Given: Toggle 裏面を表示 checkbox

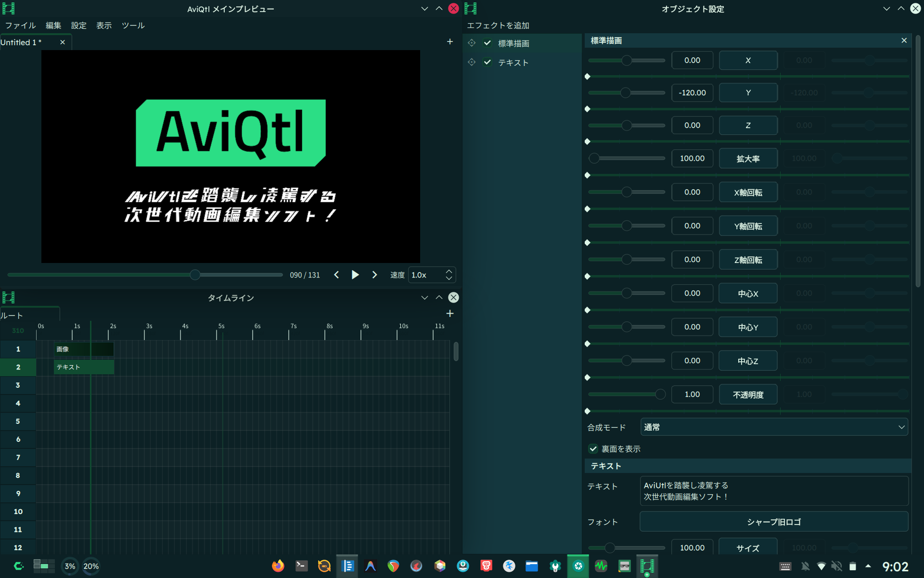Looking at the screenshot, I should click(593, 449).
